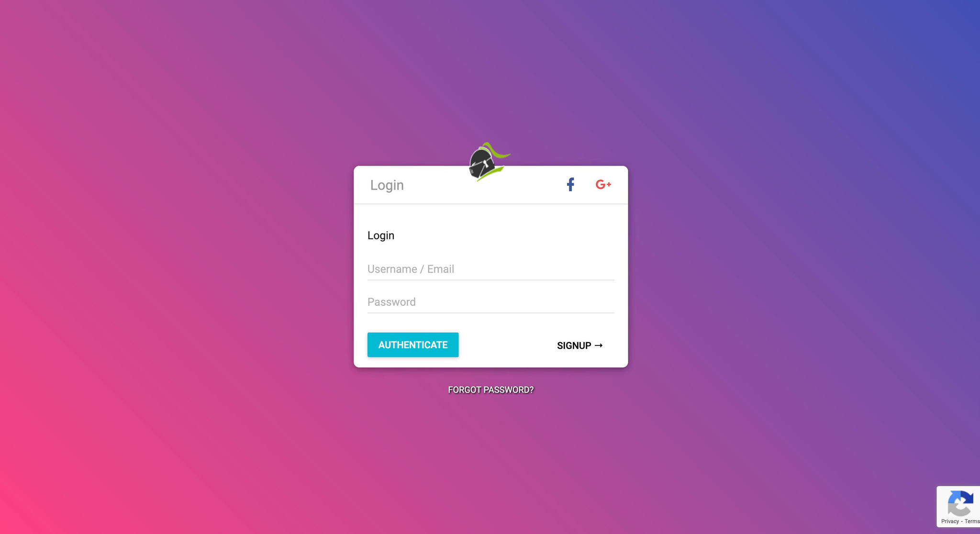Click the Login form panel container
Viewport: 980px width, 534px height.
[x=490, y=267]
